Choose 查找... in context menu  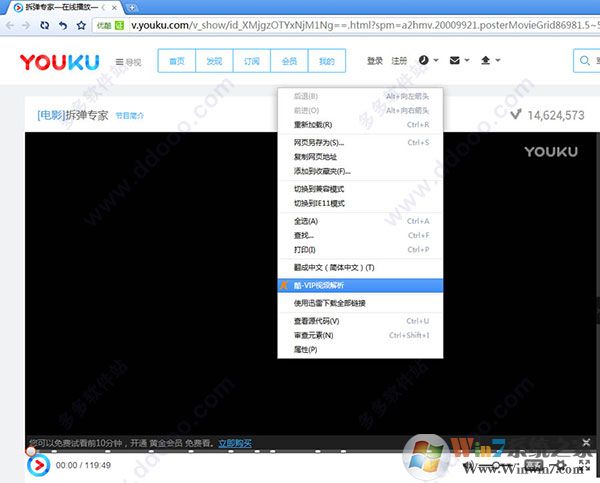[x=360, y=235]
